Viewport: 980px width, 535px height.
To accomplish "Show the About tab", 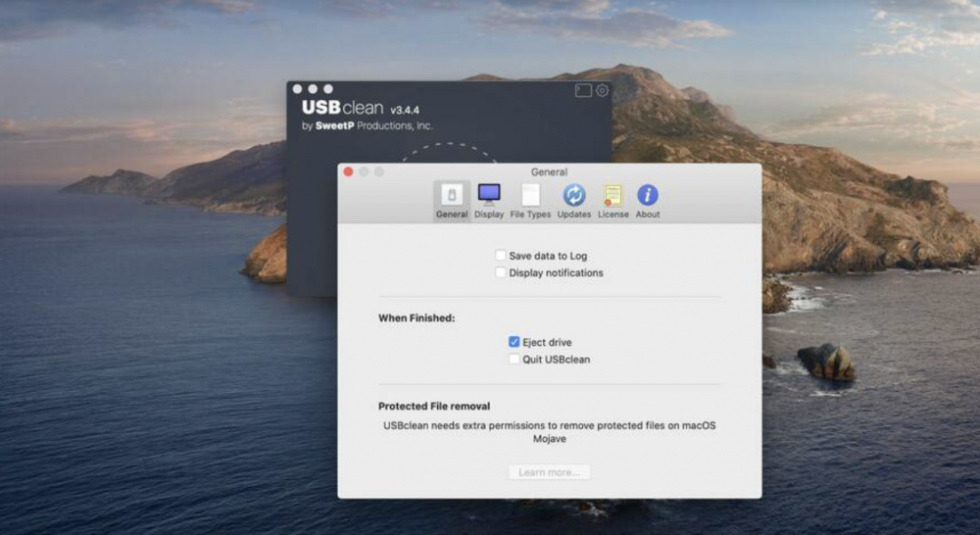I will (648, 201).
